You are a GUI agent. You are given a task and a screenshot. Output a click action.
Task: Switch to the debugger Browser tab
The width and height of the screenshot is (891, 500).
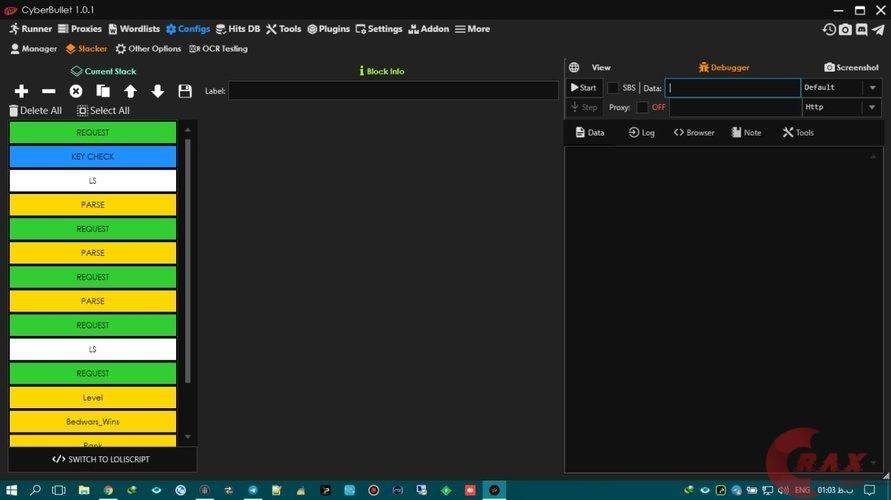(694, 132)
